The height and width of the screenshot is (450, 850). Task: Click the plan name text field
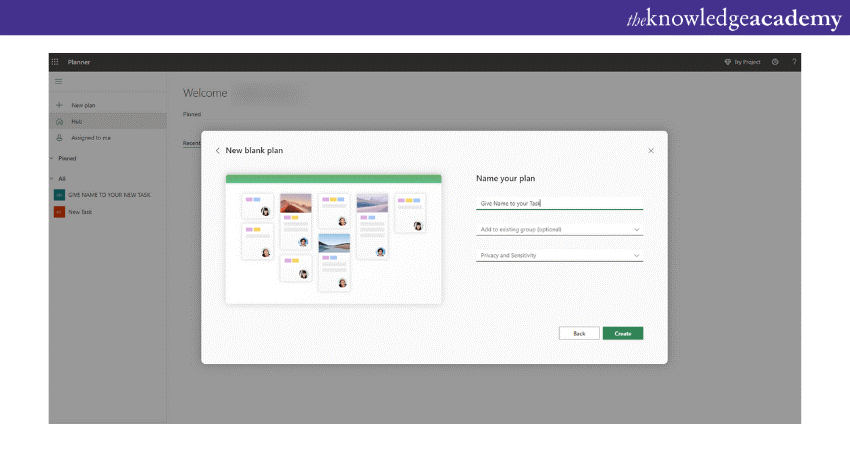pyautogui.click(x=559, y=203)
